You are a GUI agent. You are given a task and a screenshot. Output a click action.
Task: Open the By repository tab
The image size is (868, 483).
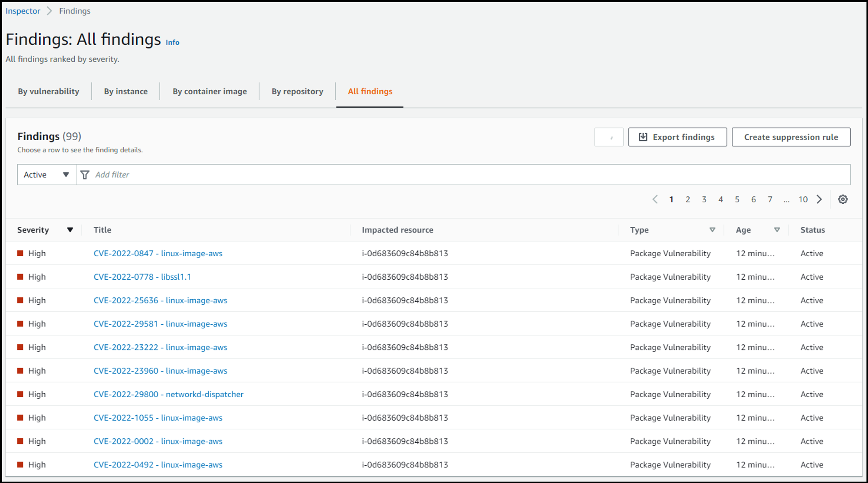click(x=297, y=91)
